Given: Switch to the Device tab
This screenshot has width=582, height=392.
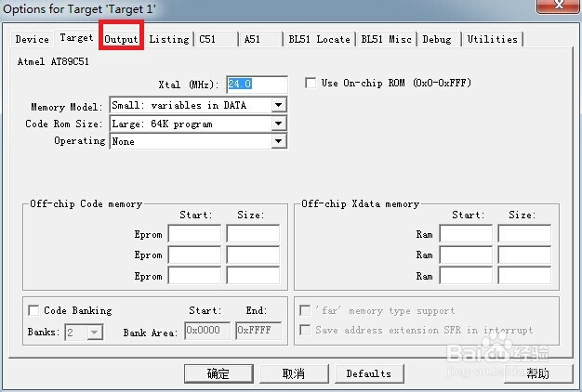Looking at the screenshot, I should [32, 39].
